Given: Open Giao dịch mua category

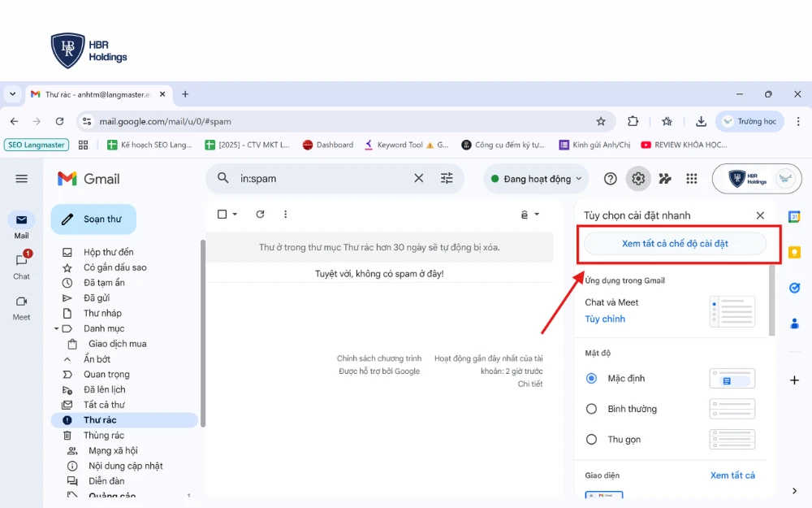Looking at the screenshot, I should (117, 344).
